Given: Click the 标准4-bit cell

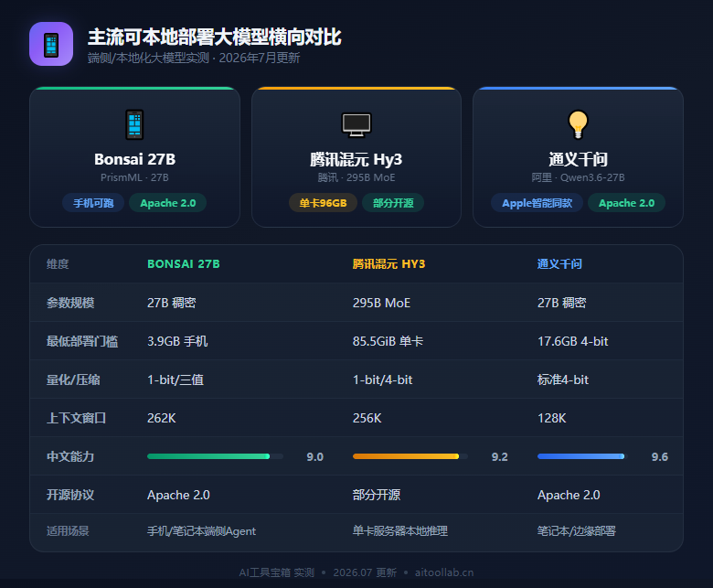Looking at the screenshot, I should (x=563, y=380).
